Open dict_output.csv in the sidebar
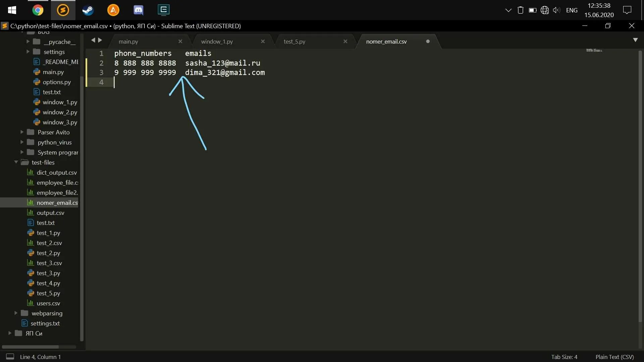Screen dimensions: 644x362 point(57,173)
